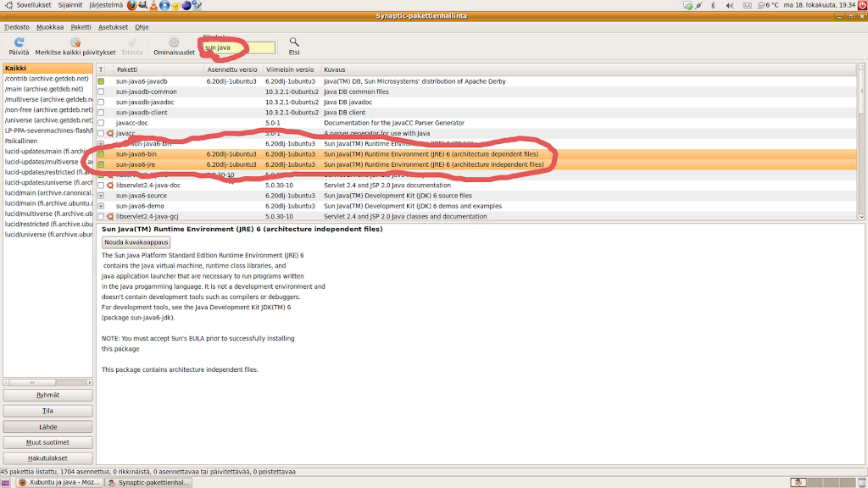Switch to Xubuntu ja java Mozilla taskbar window
Viewport: 868px width, 488px height.
tap(59, 482)
